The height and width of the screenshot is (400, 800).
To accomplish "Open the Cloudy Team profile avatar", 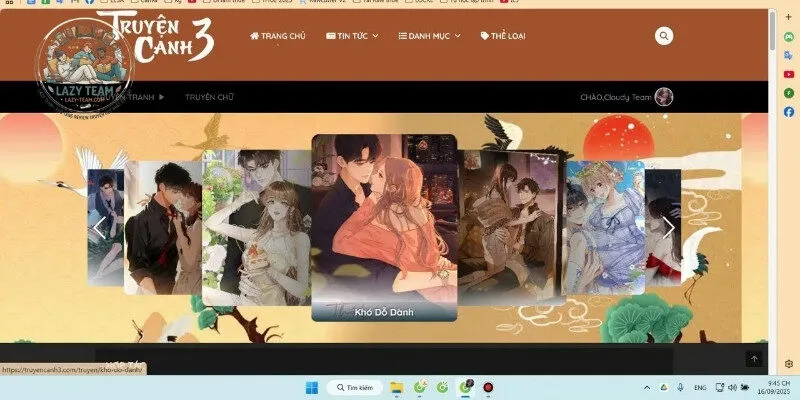I will [664, 97].
